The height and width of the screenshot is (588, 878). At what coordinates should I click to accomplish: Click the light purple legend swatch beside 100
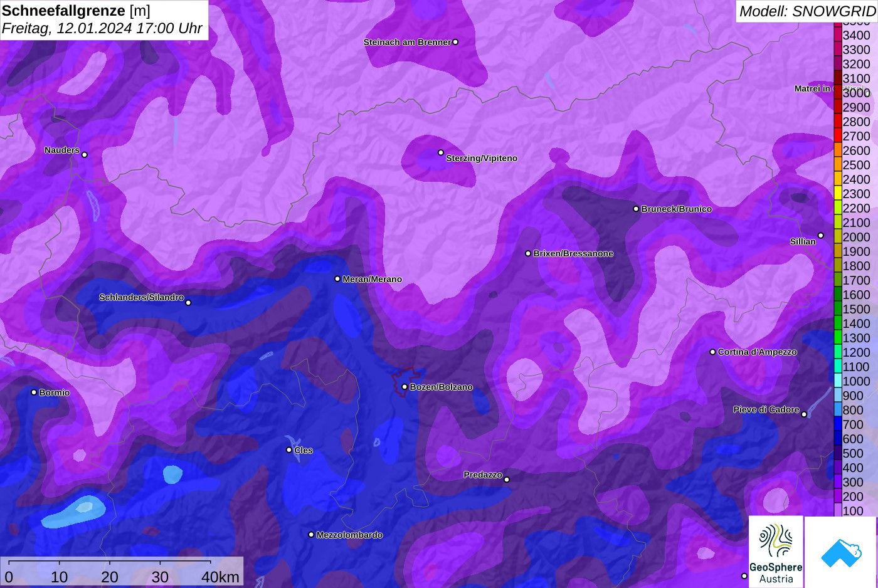[838, 510]
